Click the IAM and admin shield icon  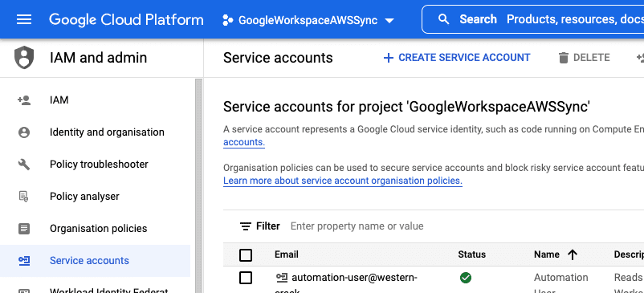(24, 58)
